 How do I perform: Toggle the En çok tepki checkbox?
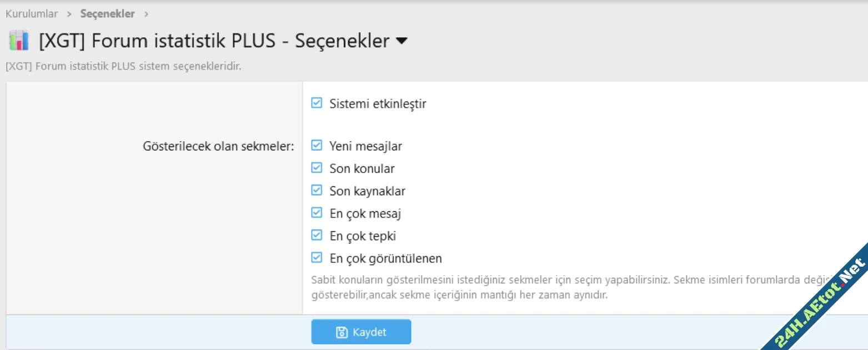pyautogui.click(x=317, y=235)
